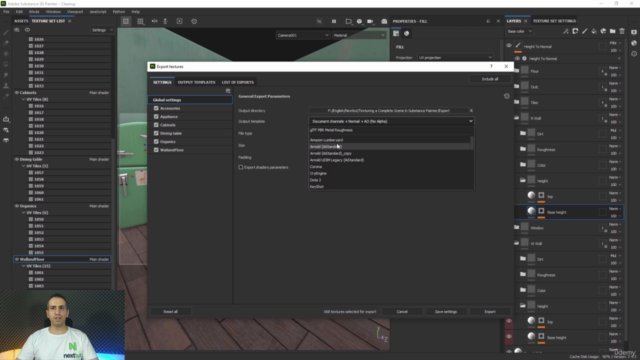
Task: Select the Base height layer row
Action: click(570, 212)
